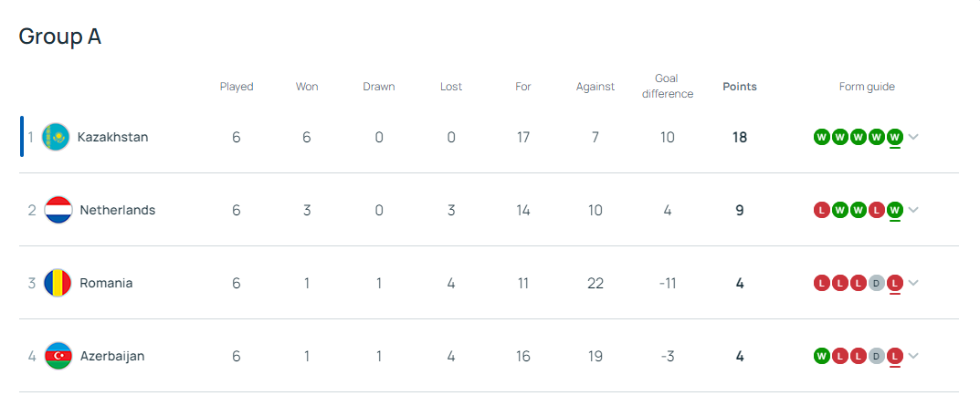Click the Group A heading
This screenshot has width=980, height=396.
(60, 36)
